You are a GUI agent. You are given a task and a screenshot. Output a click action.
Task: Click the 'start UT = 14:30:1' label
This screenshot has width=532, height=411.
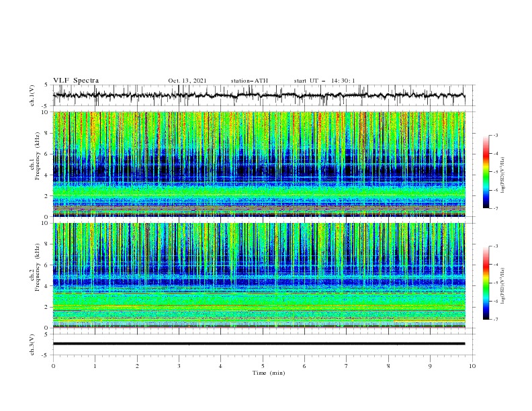click(x=324, y=81)
